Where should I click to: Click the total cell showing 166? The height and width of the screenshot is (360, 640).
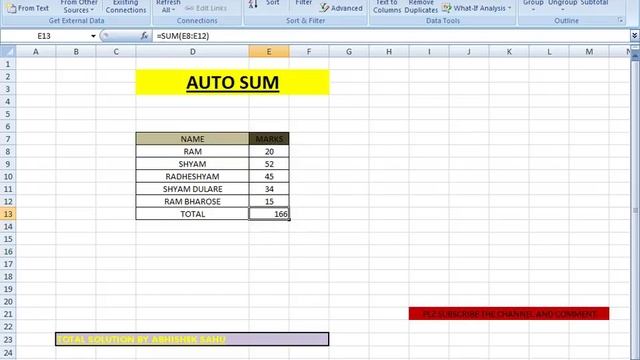point(269,214)
